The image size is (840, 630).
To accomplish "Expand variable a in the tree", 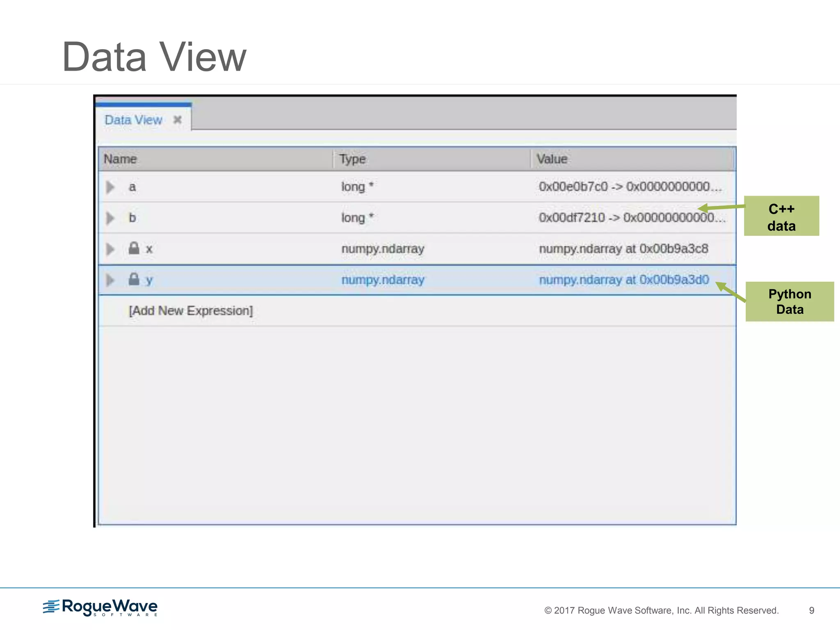I will click(110, 187).
